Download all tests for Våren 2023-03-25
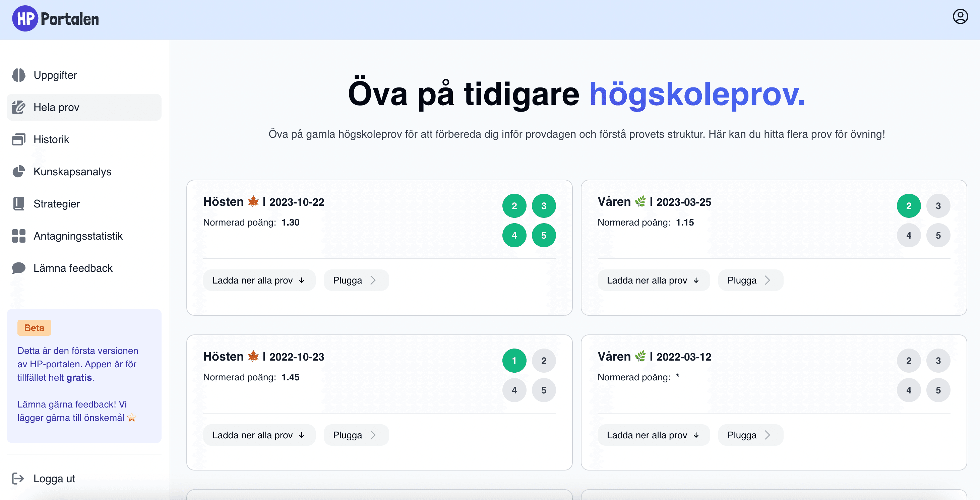The width and height of the screenshot is (980, 500). 653,280
